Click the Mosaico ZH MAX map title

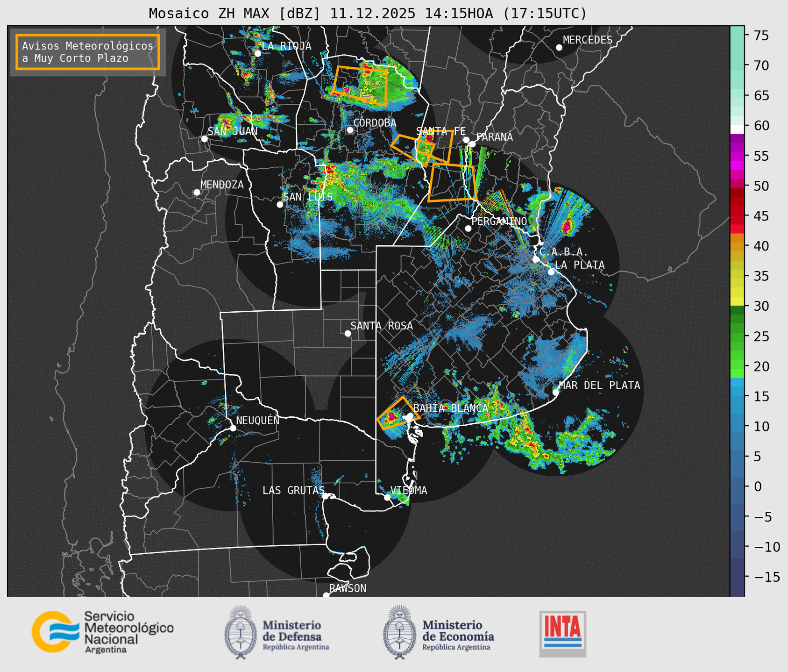click(x=368, y=14)
